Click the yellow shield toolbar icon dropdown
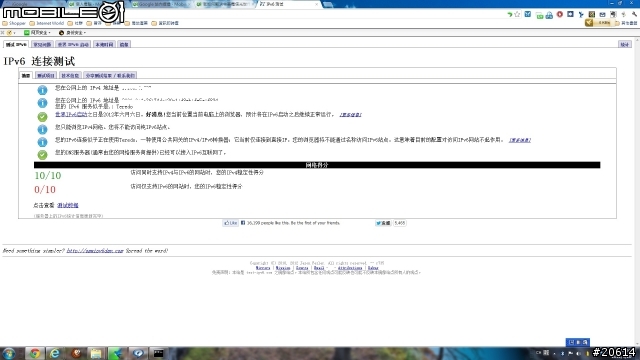640x360 pixels. tap(10, 32)
